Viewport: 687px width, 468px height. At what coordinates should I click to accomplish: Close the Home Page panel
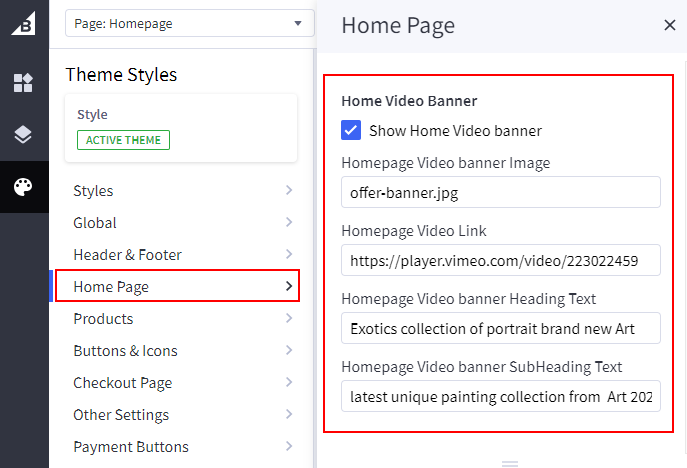[x=669, y=25]
